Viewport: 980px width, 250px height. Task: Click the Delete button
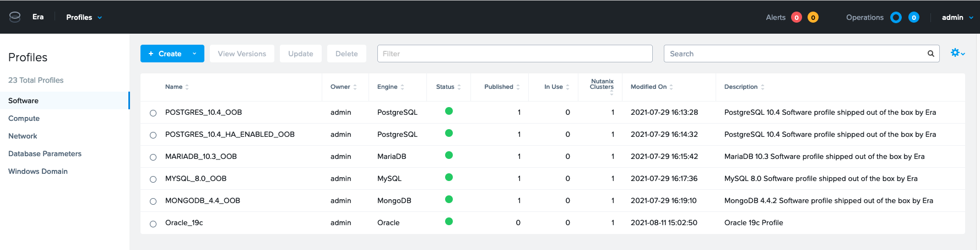coord(346,54)
